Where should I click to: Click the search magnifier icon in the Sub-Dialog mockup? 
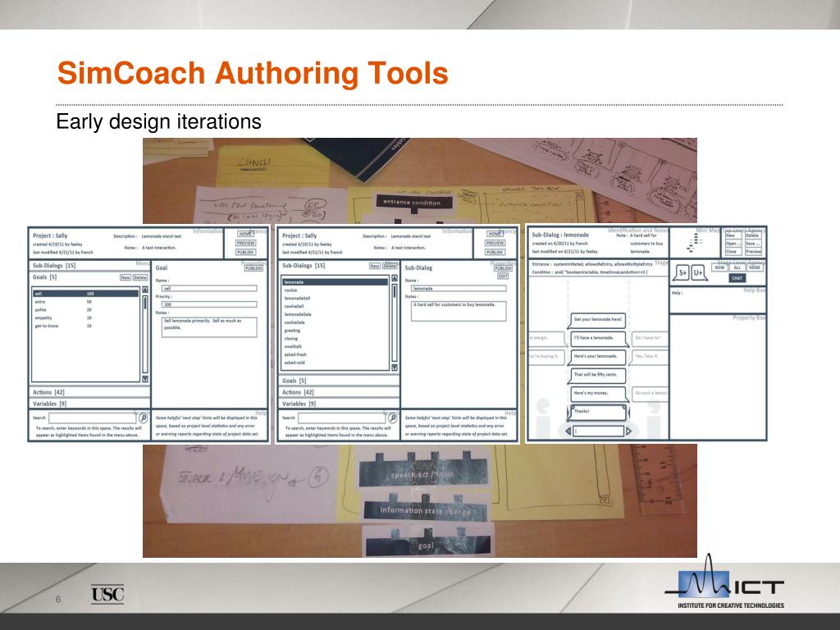point(393,418)
